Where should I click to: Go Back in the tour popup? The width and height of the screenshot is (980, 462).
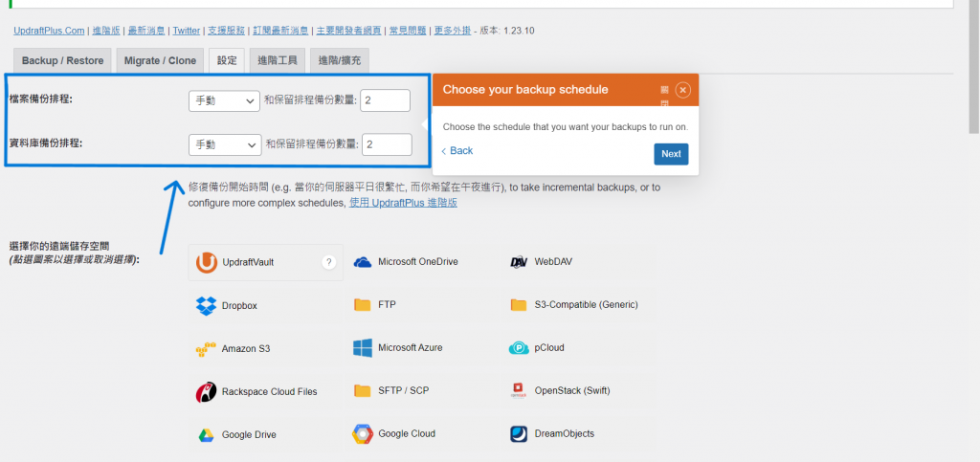(457, 151)
